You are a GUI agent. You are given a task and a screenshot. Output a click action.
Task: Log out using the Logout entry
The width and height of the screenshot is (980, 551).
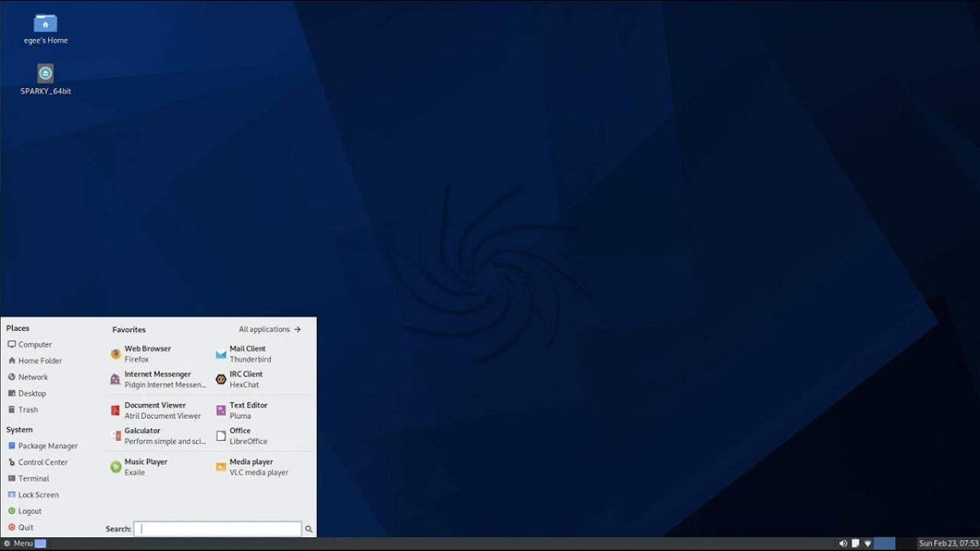tap(31, 510)
